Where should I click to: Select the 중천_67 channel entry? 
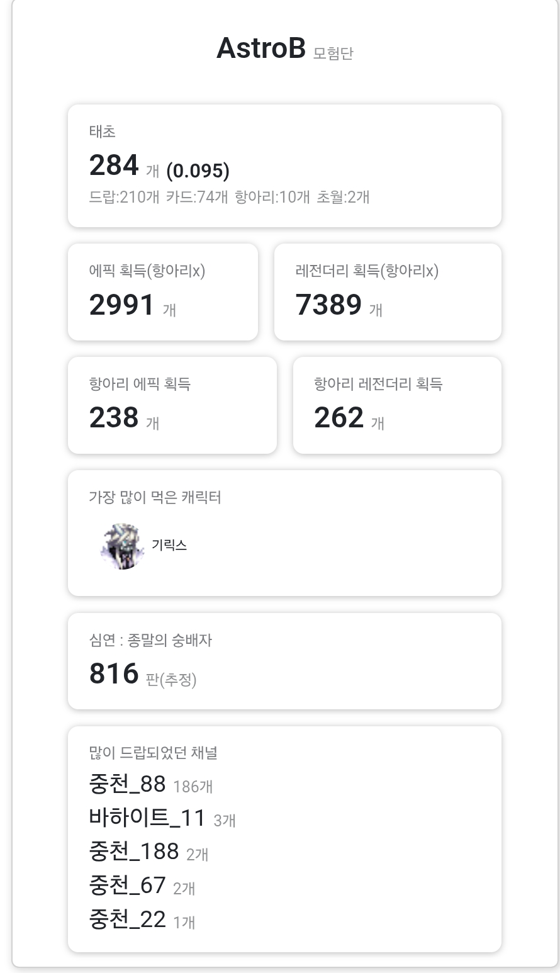click(x=128, y=886)
